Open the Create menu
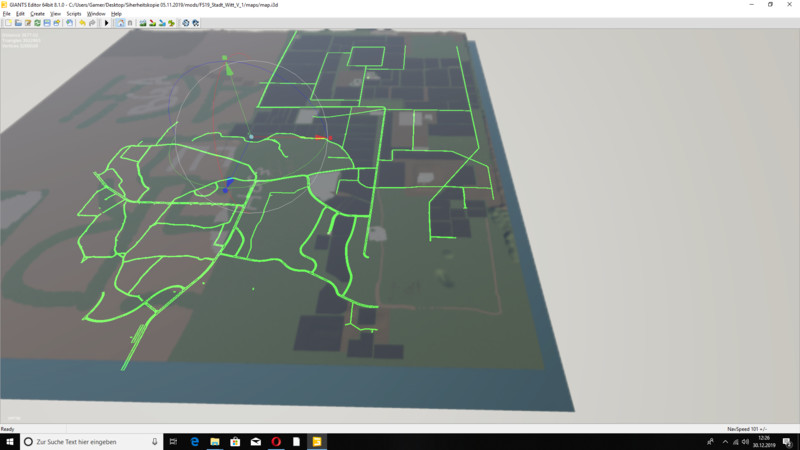 [x=37, y=13]
